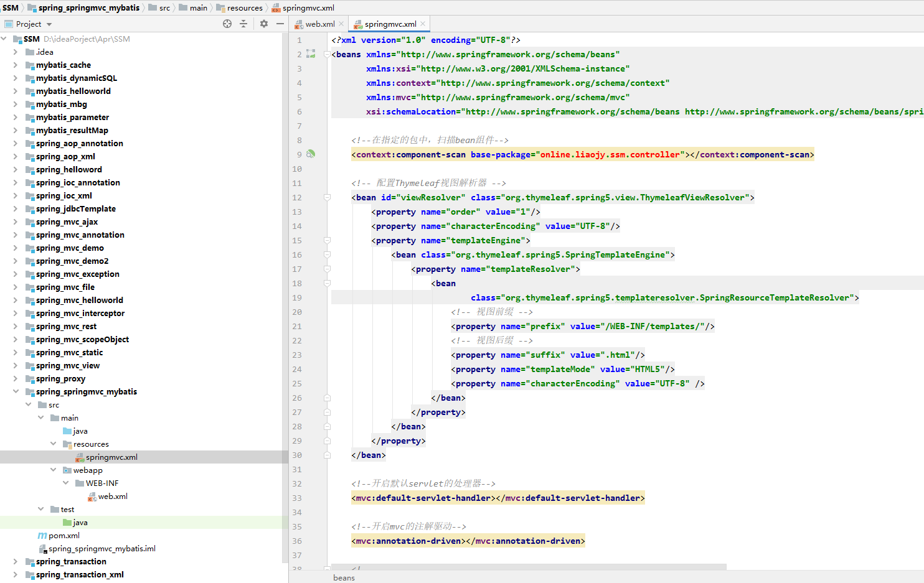Select the webapp folder
The width and height of the screenshot is (924, 583).
(88, 470)
